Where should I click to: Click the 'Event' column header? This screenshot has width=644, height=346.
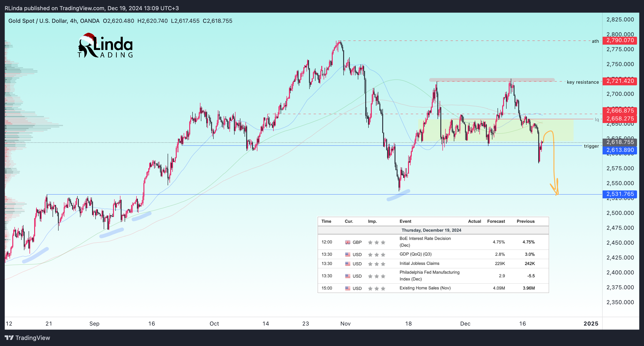(405, 221)
